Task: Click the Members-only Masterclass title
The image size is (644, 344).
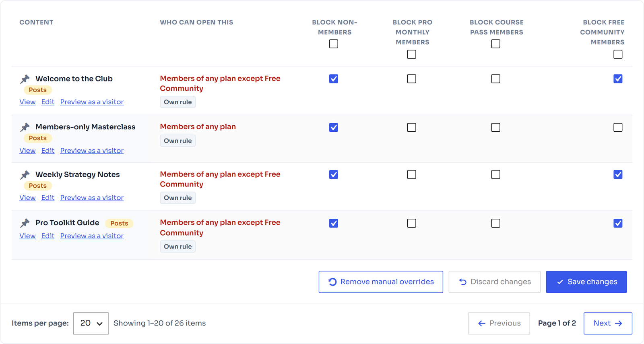Action: pos(85,127)
